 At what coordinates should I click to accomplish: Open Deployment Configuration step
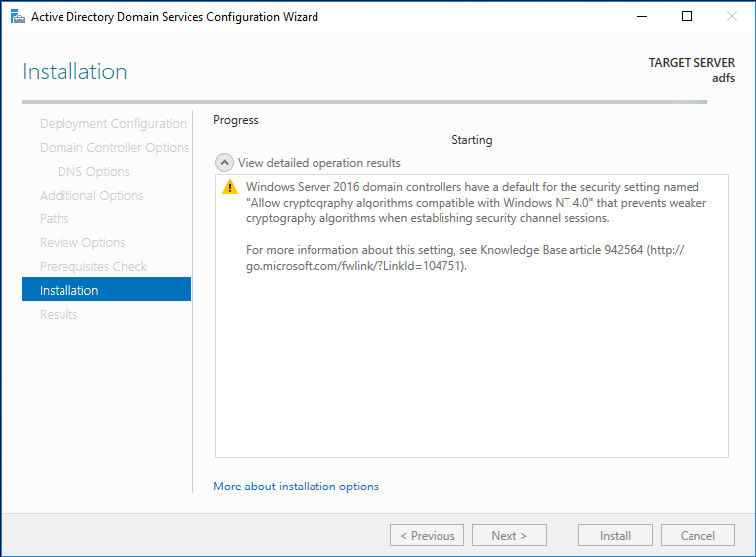[x=112, y=124]
